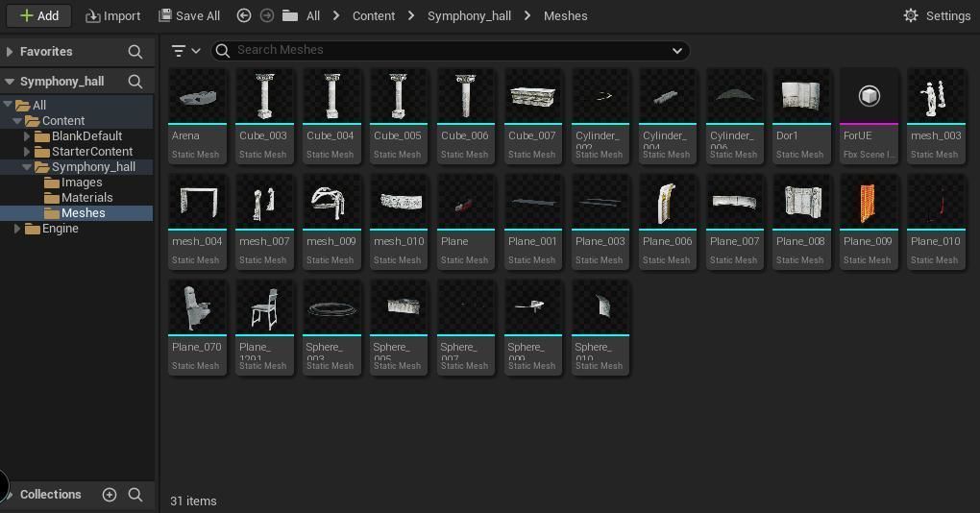Collapse the Content folder in tree
980x513 pixels.
point(17,121)
